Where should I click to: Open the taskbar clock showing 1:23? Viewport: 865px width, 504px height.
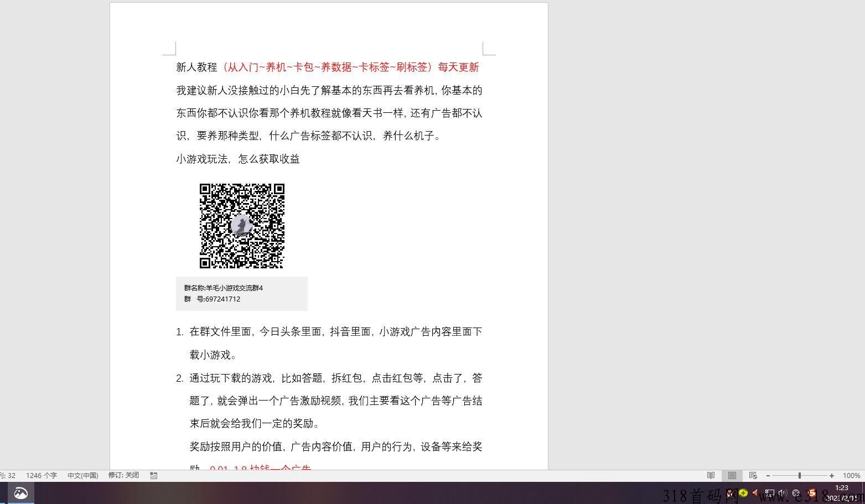842,492
